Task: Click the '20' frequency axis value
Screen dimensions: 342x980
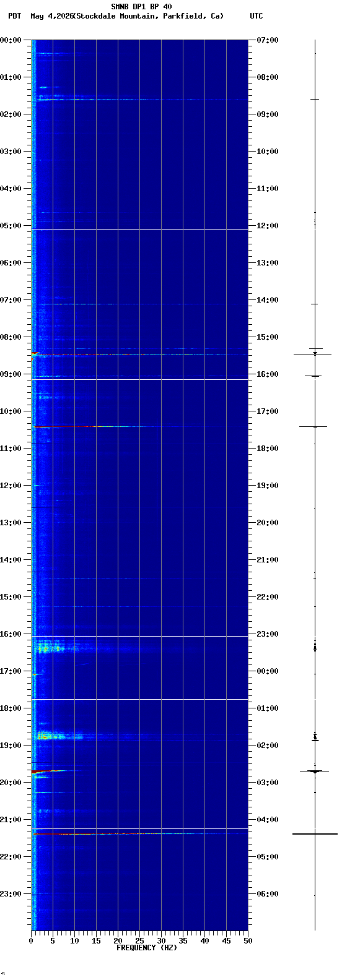Action: 118,941
